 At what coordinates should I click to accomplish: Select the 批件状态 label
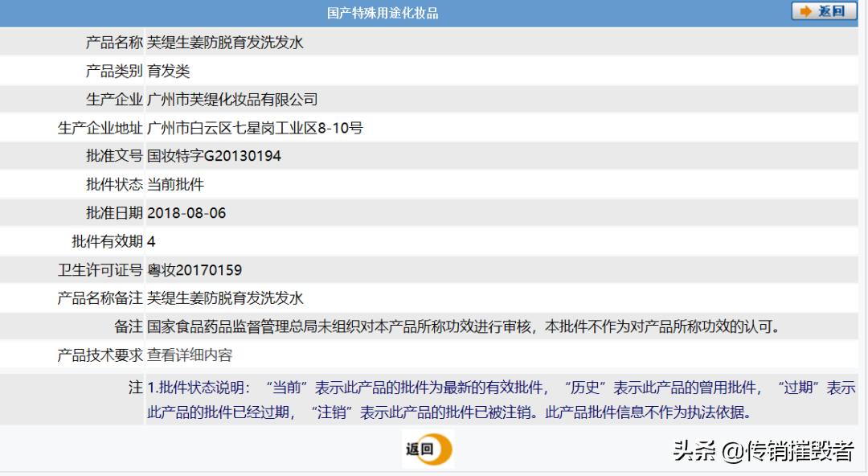[114, 184]
